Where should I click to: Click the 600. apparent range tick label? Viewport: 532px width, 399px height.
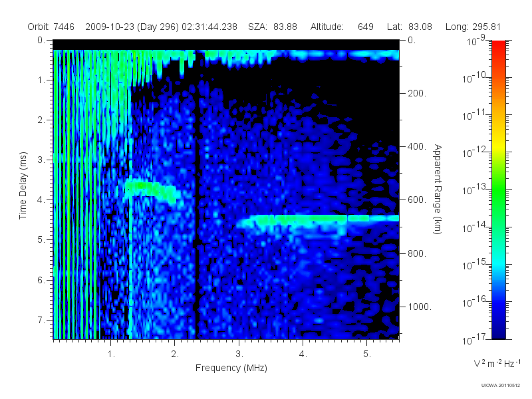(x=417, y=200)
